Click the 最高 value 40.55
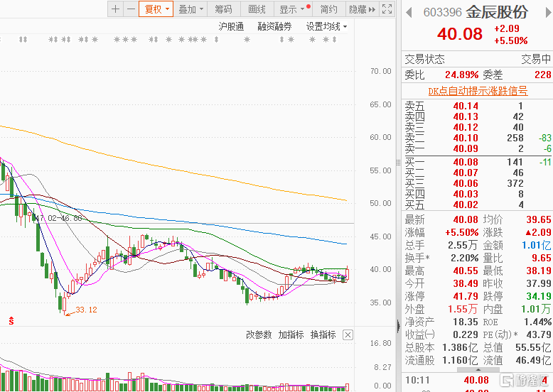 click(x=466, y=271)
